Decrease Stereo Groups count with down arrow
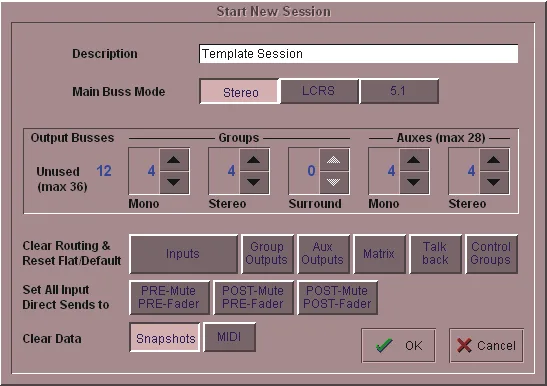 [254, 182]
